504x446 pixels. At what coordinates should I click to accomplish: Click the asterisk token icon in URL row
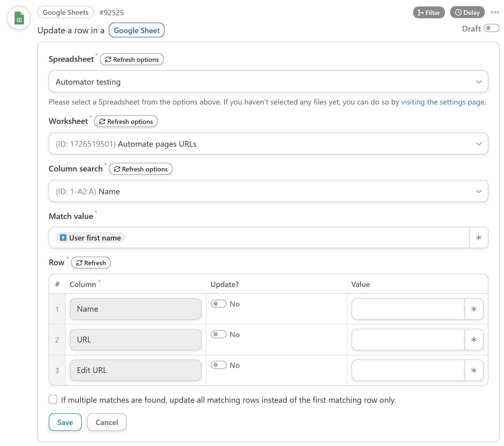point(474,340)
